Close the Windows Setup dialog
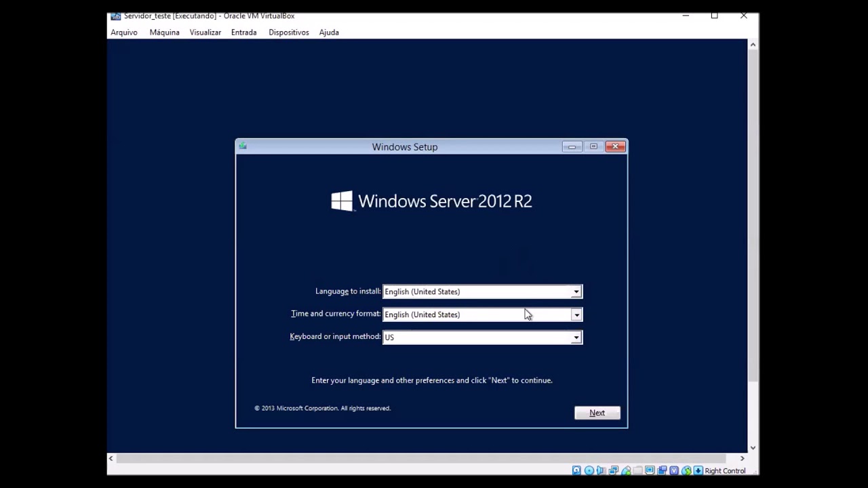This screenshot has height=488, width=868. coord(615,146)
